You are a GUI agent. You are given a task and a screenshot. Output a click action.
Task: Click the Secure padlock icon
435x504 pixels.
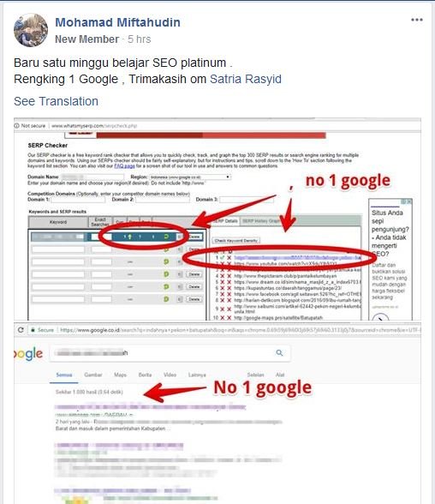(33, 330)
